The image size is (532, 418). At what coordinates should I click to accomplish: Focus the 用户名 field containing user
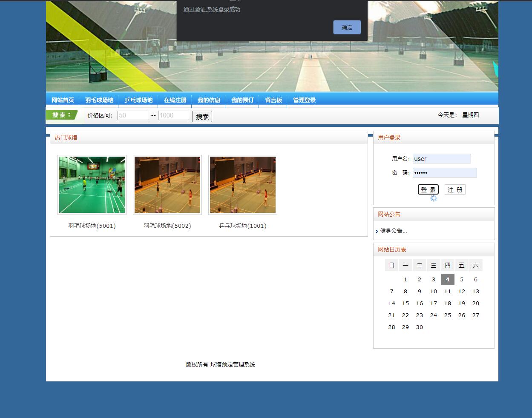442,159
